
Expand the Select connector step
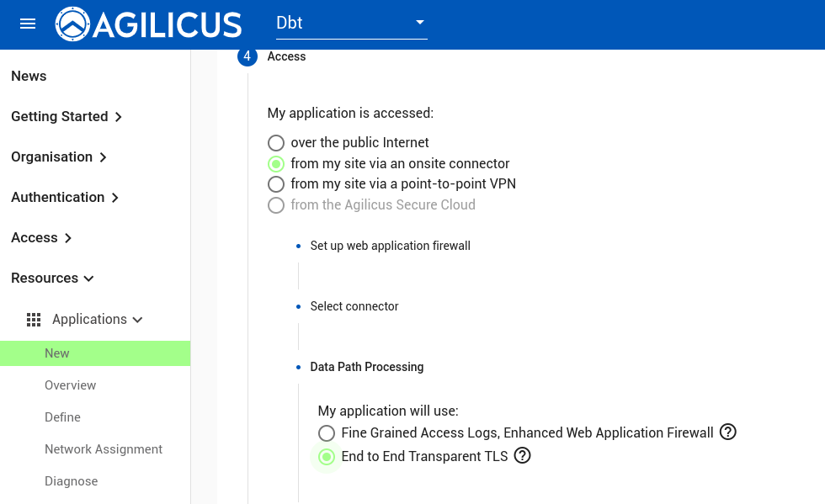(x=354, y=306)
